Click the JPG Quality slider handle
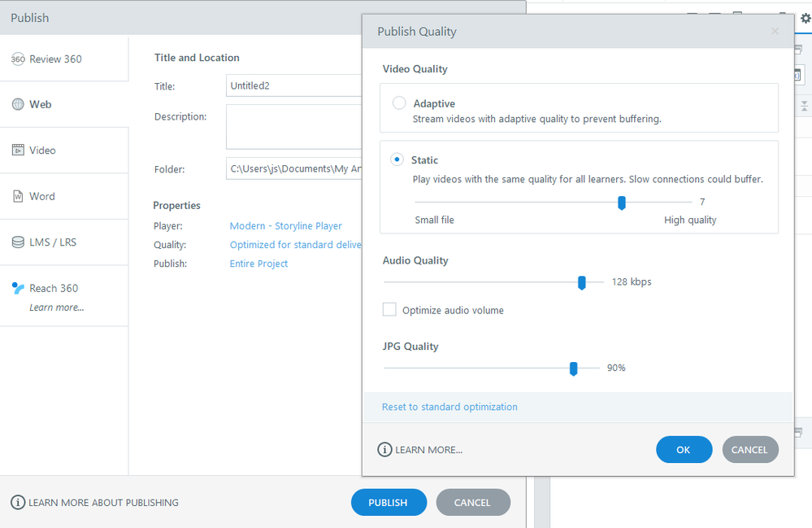The image size is (812, 528). [x=573, y=369]
